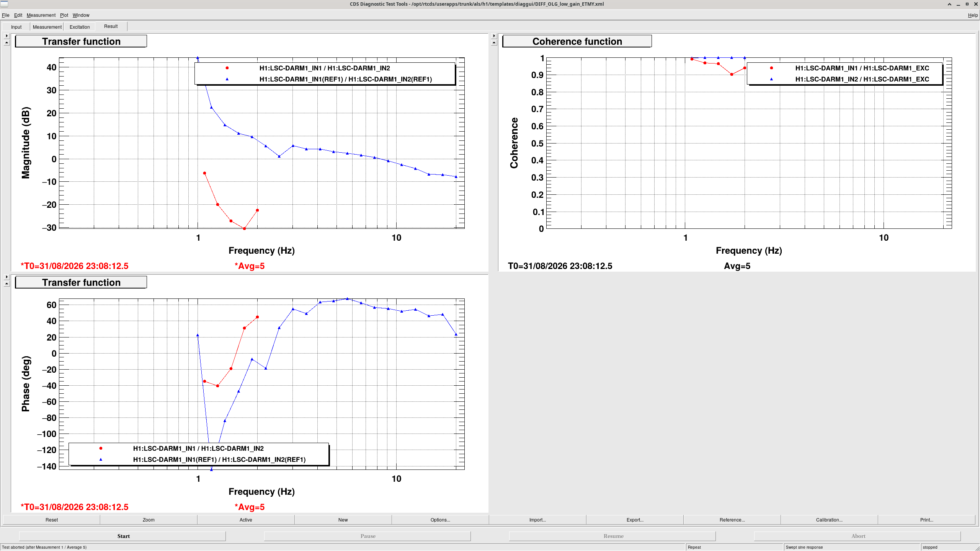Open the Help menu
The height and width of the screenshot is (551, 980).
973,15
